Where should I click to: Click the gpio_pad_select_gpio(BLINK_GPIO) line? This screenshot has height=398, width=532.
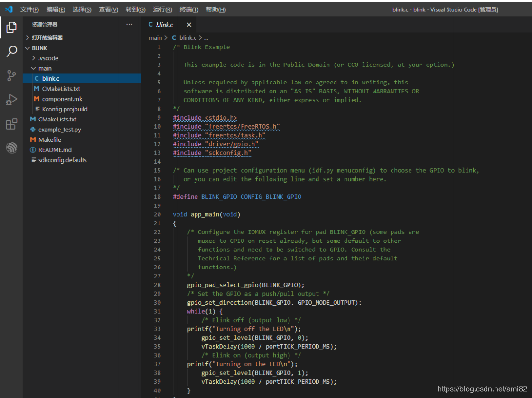[x=246, y=285]
